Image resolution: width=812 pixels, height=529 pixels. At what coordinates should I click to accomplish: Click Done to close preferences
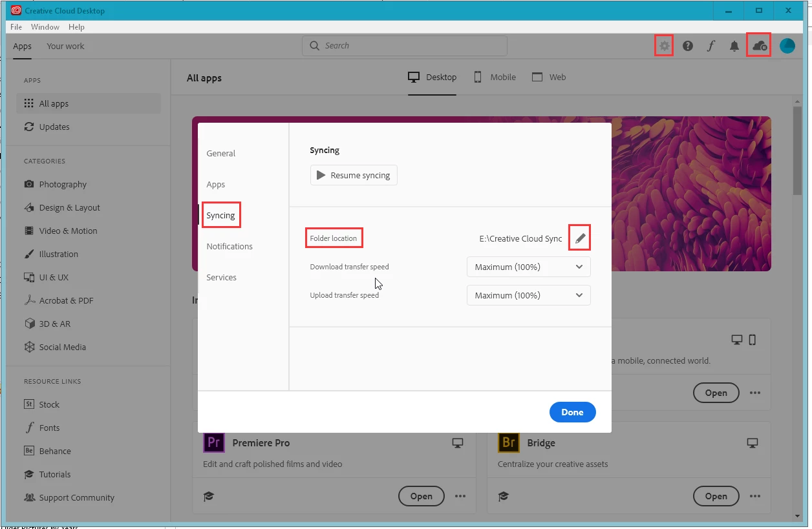pos(572,412)
